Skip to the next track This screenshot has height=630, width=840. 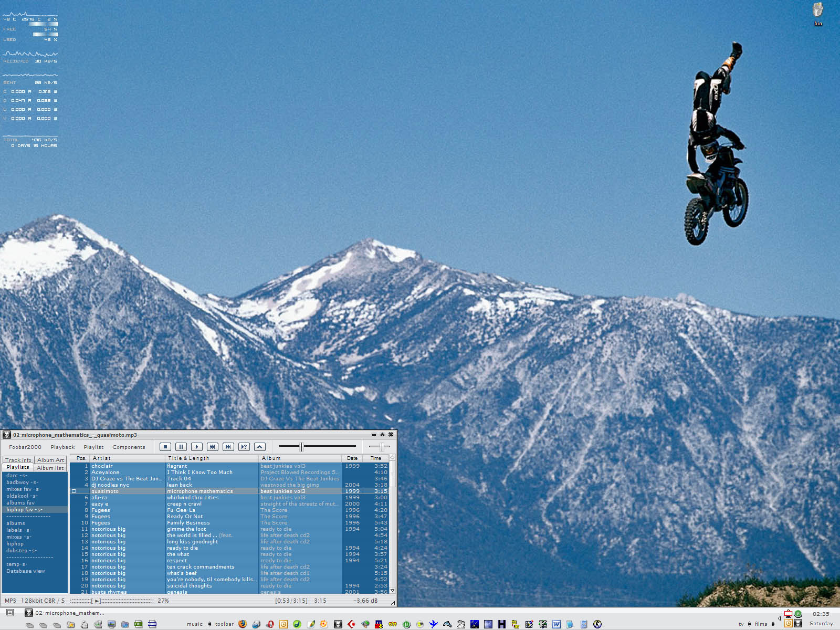(228, 447)
